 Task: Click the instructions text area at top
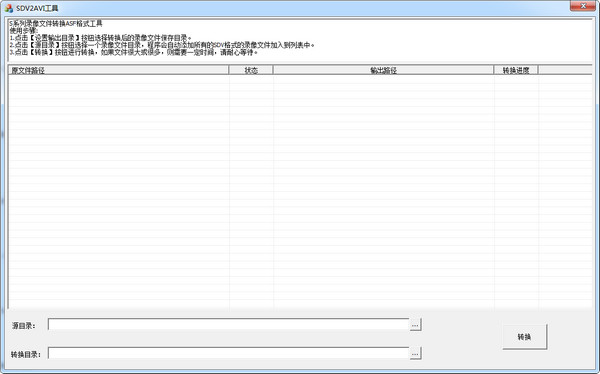pyautogui.click(x=300, y=40)
